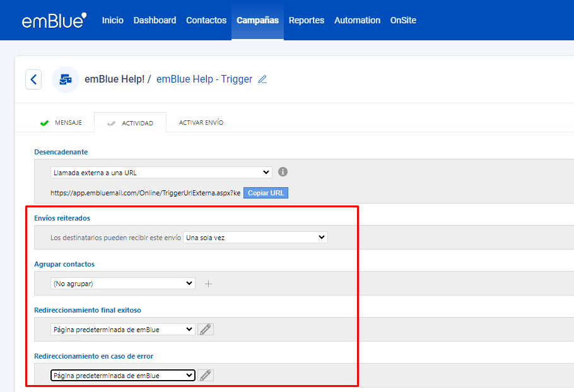The image size is (574, 392).
Task: Edit campaign name with the pencil icon
Action: point(262,79)
